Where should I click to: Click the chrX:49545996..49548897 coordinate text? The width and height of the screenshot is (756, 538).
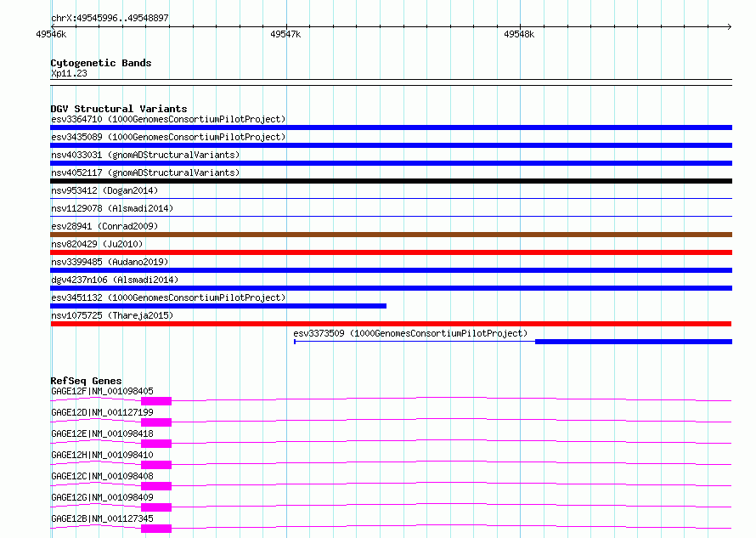tap(110, 19)
